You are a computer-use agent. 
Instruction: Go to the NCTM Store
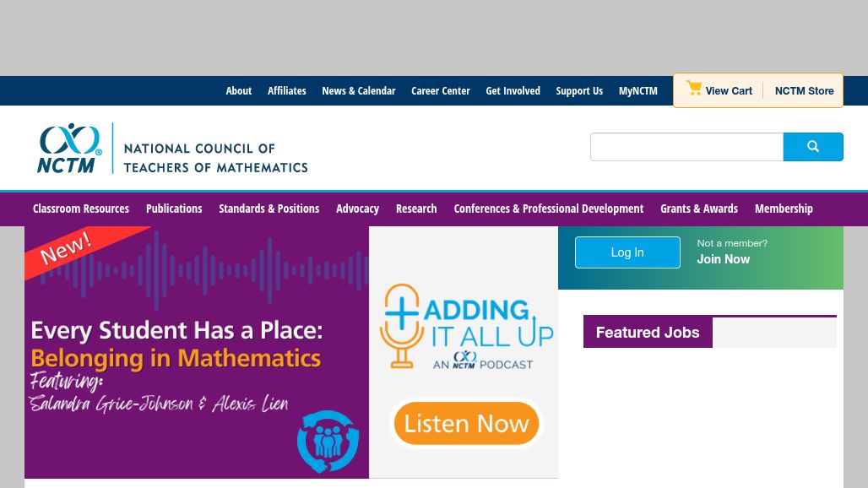[804, 91]
